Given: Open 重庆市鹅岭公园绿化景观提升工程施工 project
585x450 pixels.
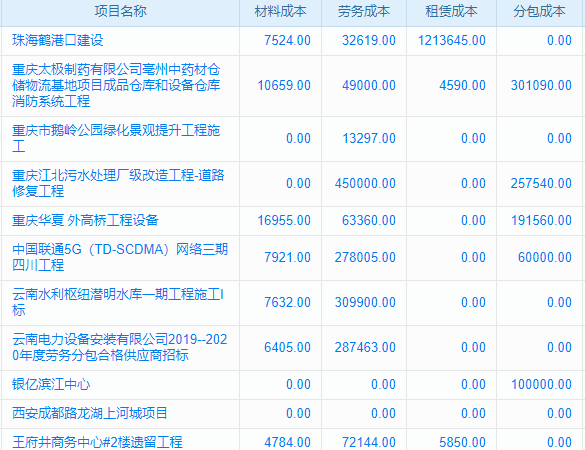Looking at the screenshot, I should 116,138.
